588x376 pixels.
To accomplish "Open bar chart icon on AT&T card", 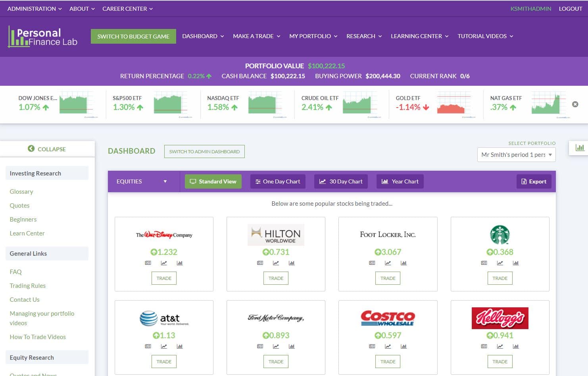I will click(x=180, y=346).
